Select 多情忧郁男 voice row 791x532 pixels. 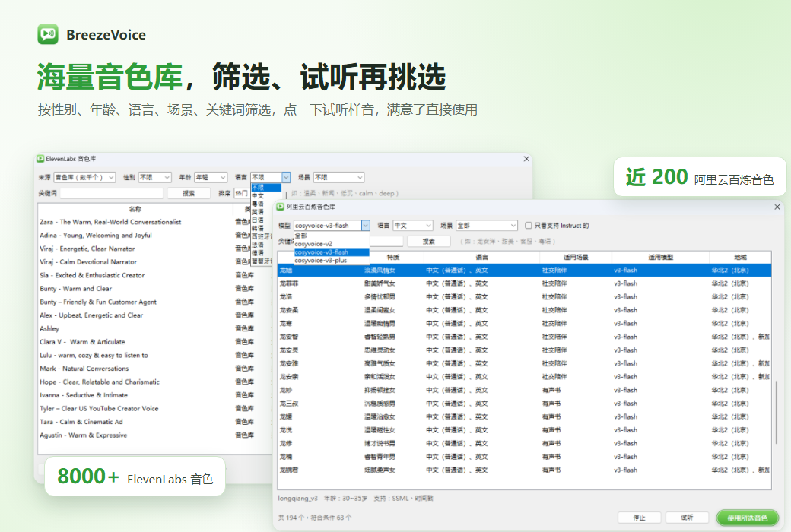(x=524, y=297)
